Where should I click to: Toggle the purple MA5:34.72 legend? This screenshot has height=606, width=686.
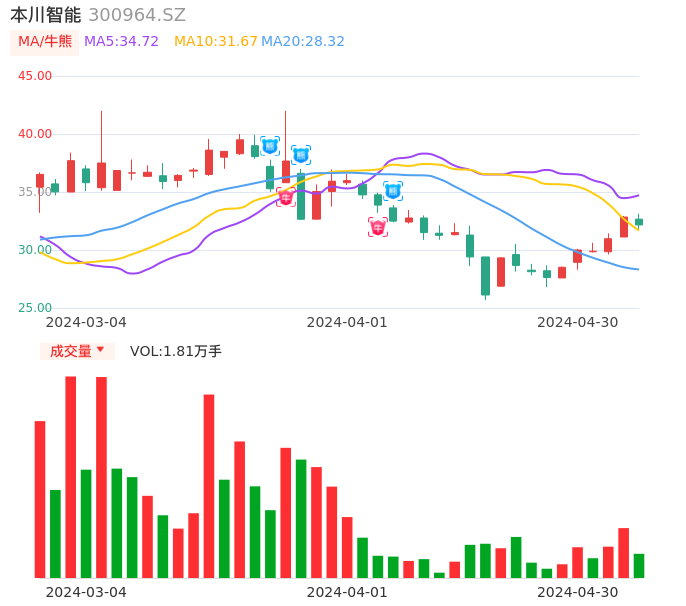tap(121, 42)
